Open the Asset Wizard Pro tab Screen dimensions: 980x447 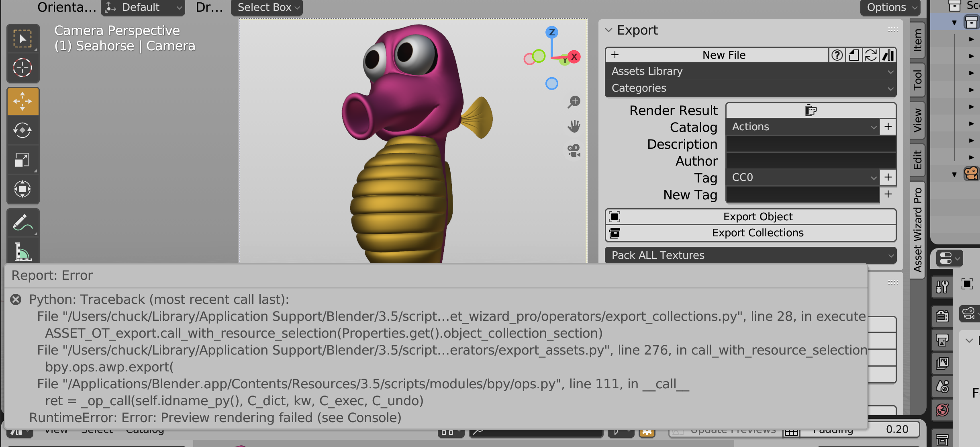(x=918, y=230)
